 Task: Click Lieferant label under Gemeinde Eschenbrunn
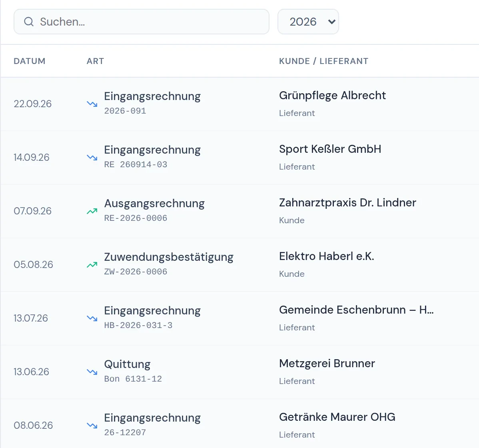[297, 328]
